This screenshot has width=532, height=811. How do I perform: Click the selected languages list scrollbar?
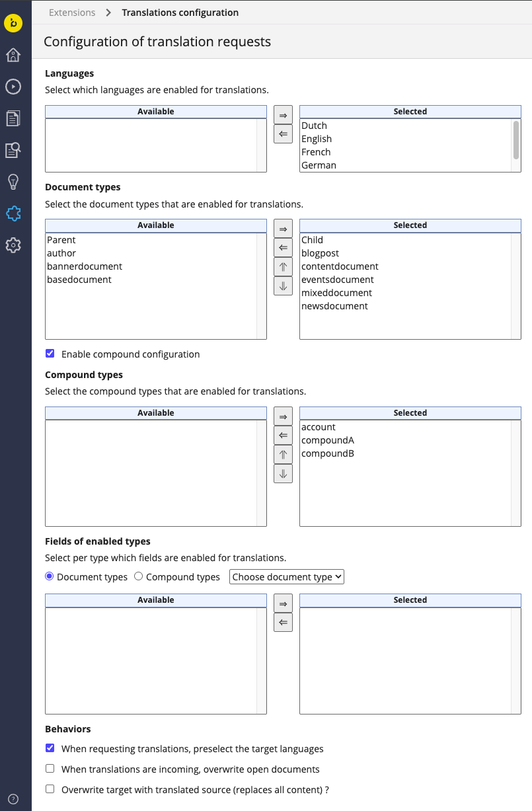[x=516, y=139]
